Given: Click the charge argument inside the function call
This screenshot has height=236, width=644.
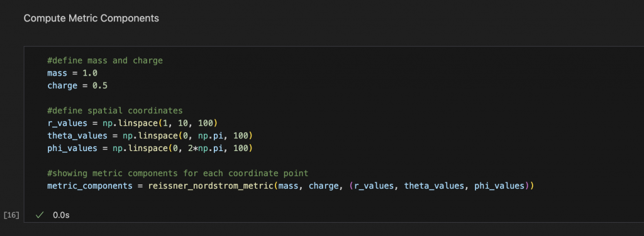Looking at the screenshot, I should point(323,186).
